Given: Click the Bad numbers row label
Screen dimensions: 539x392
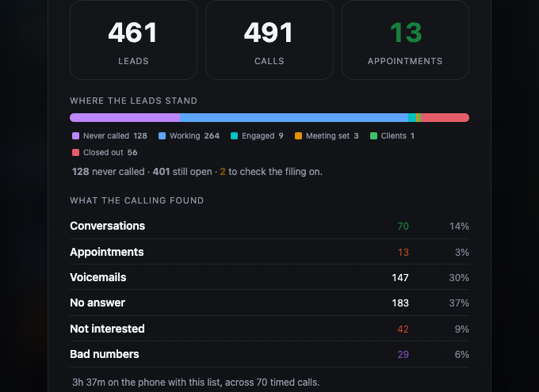Looking at the screenshot, I should coord(105,354).
